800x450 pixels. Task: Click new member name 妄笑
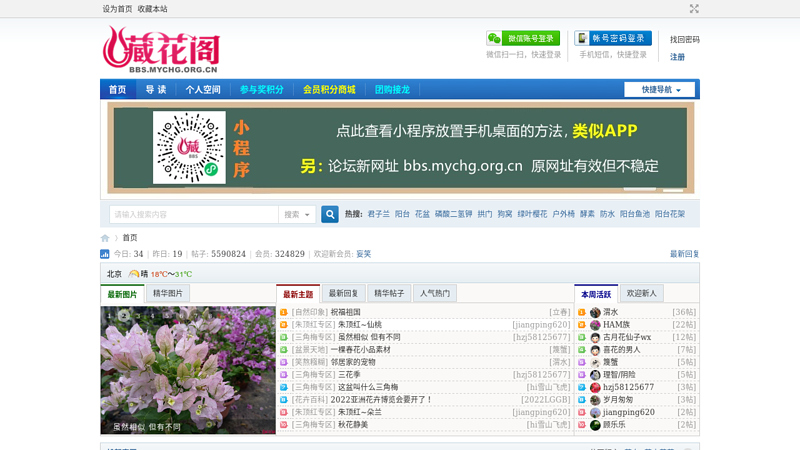[x=363, y=254]
